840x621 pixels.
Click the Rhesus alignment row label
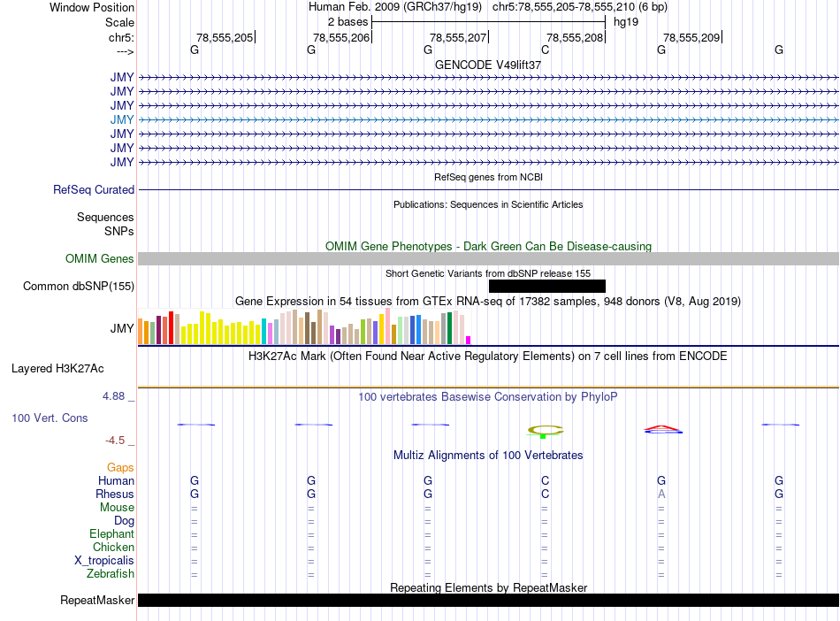click(115, 494)
